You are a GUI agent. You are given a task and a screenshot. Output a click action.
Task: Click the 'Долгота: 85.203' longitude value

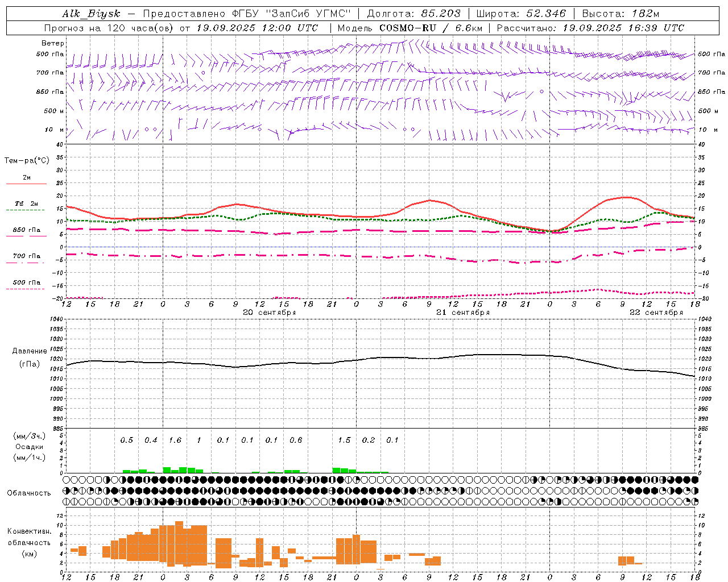pyautogui.click(x=413, y=14)
